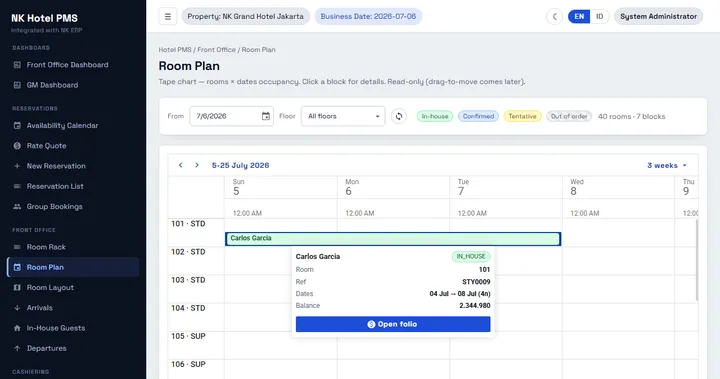This screenshot has height=379, width=720.
Task: Open Front Office Dashboard in the sidebar
Action: 73,65
